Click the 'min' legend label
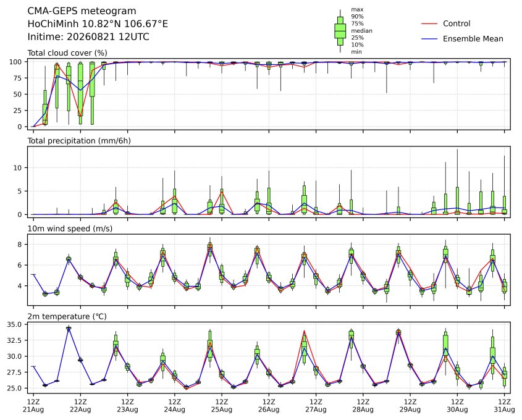 (356, 52)
